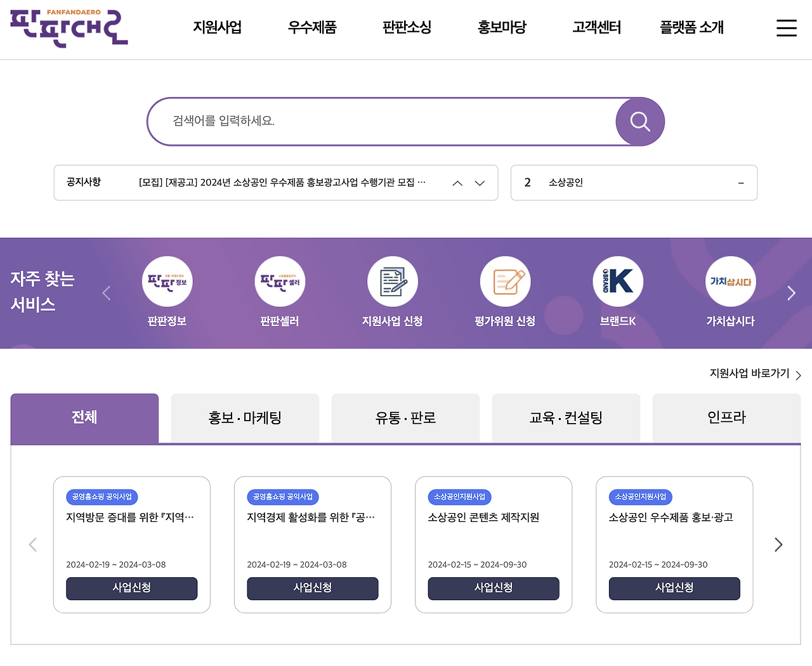Image resolution: width=812 pixels, height=666 pixels.
Task: Collapse the 소상공인 counter with the minus control
Action: click(740, 183)
